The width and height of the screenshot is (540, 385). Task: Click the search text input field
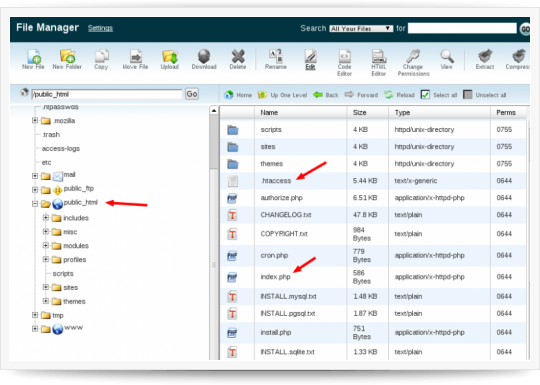[462, 28]
